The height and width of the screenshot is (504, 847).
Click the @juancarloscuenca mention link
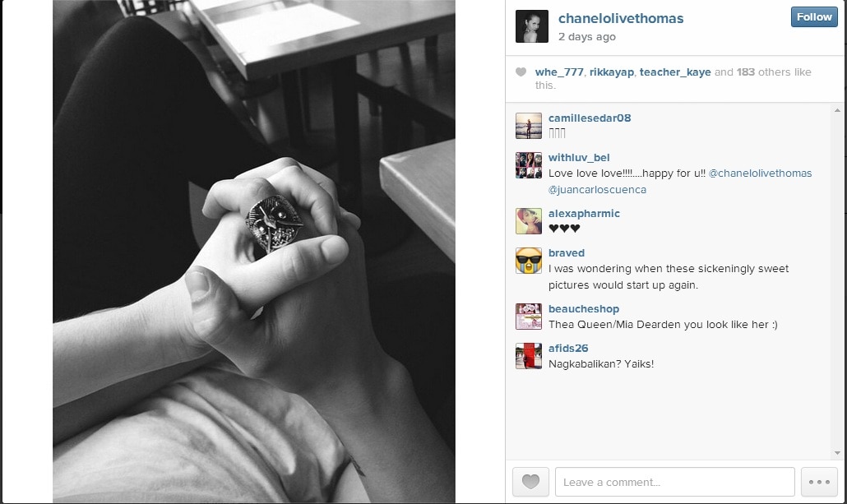597,190
